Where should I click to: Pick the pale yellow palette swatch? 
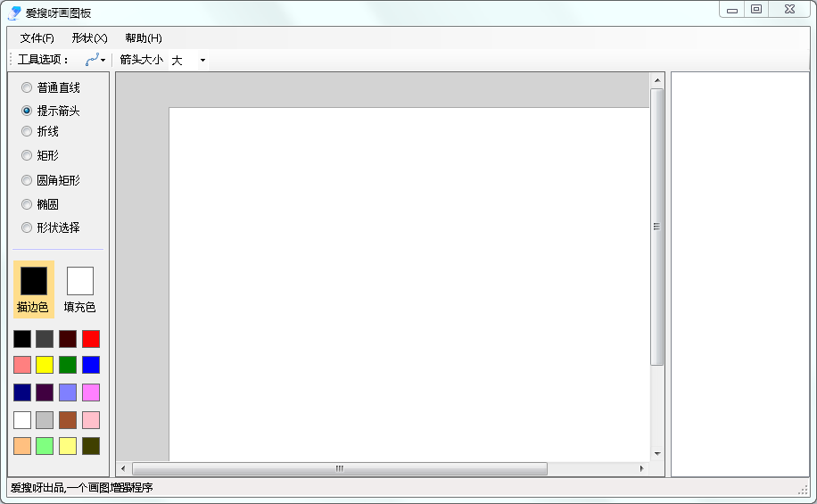pos(68,446)
